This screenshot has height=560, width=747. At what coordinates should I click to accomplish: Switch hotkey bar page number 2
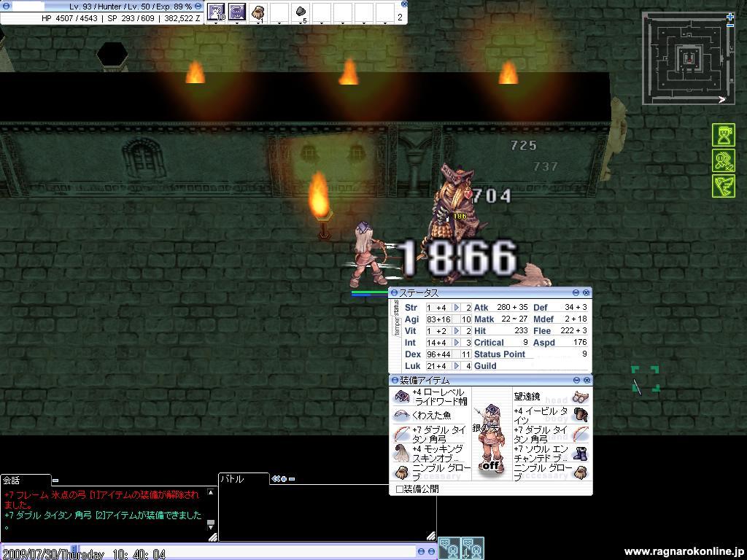click(400, 17)
